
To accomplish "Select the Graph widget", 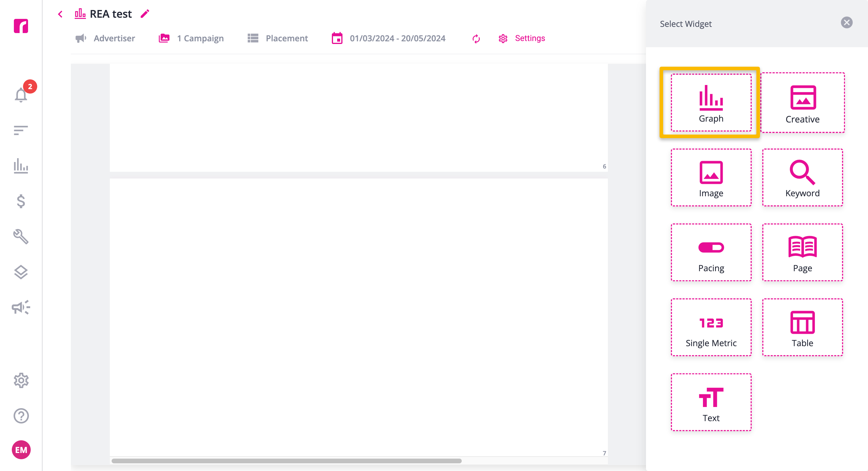I will coord(711,102).
